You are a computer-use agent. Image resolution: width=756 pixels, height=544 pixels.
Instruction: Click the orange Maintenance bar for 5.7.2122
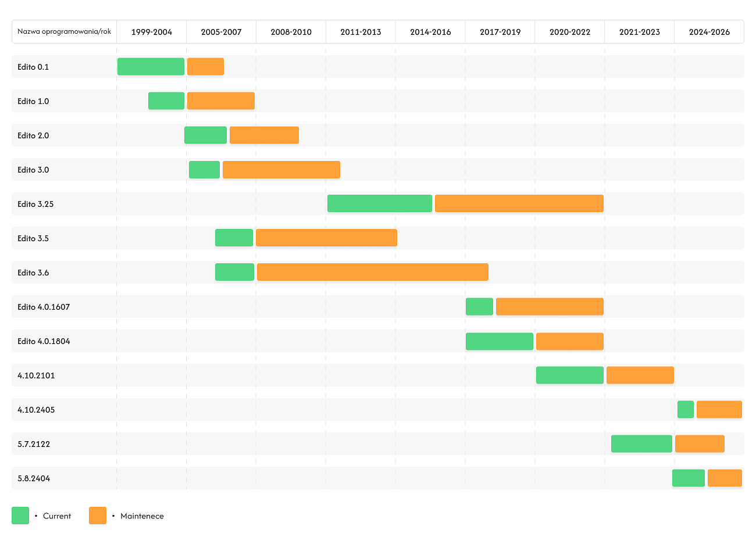tap(700, 444)
